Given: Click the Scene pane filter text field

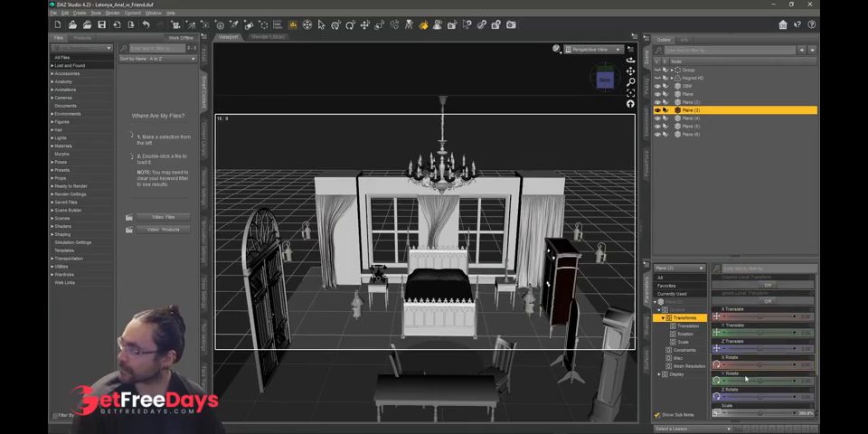Looking at the screenshot, I should point(730,50).
